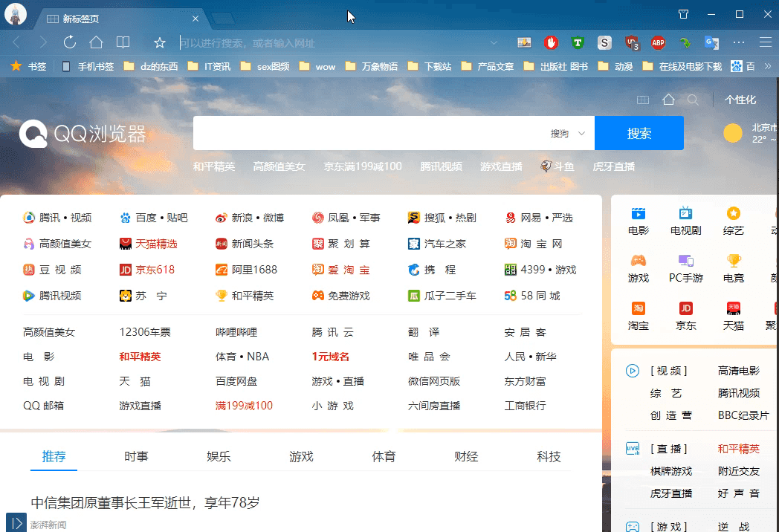This screenshot has height=532, width=779.
Task: Open the 12306车票 link
Action: (x=144, y=332)
